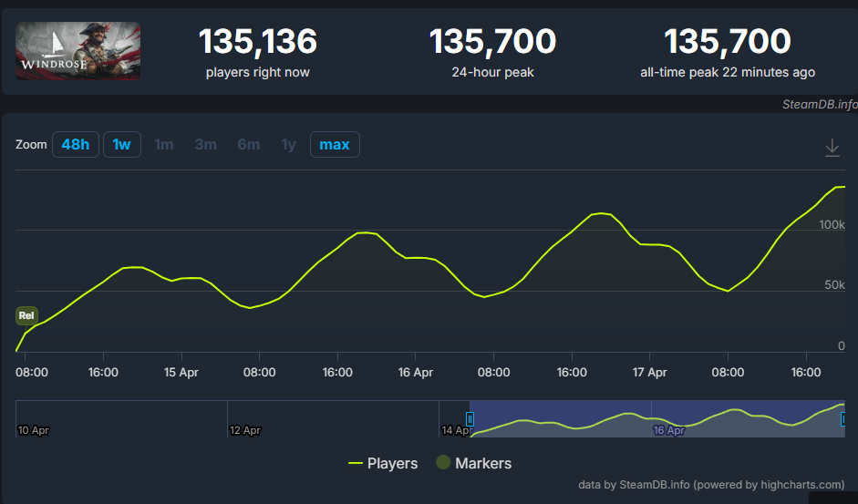858x504 pixels.
Task: Click the green Markers legend circle
Action: pyautogui.click(x=443, y=462)
